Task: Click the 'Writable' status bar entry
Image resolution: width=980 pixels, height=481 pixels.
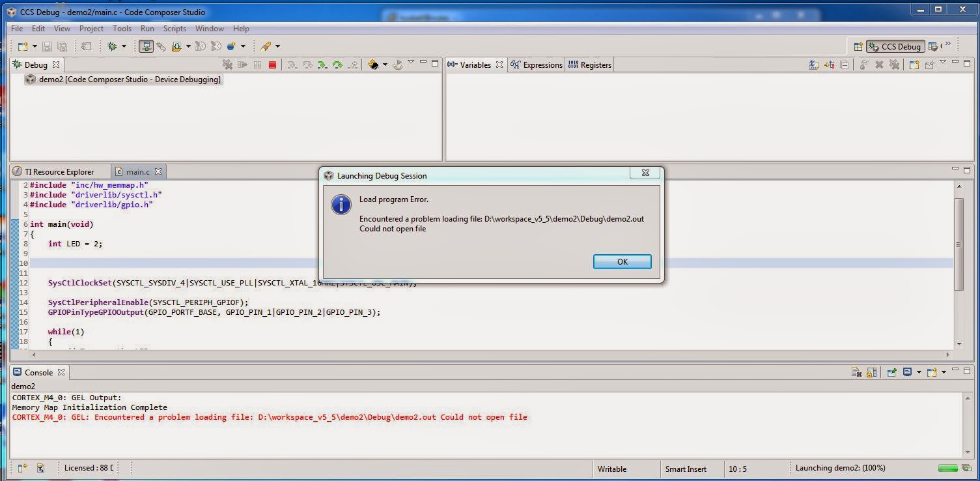Action: (612, 469)
